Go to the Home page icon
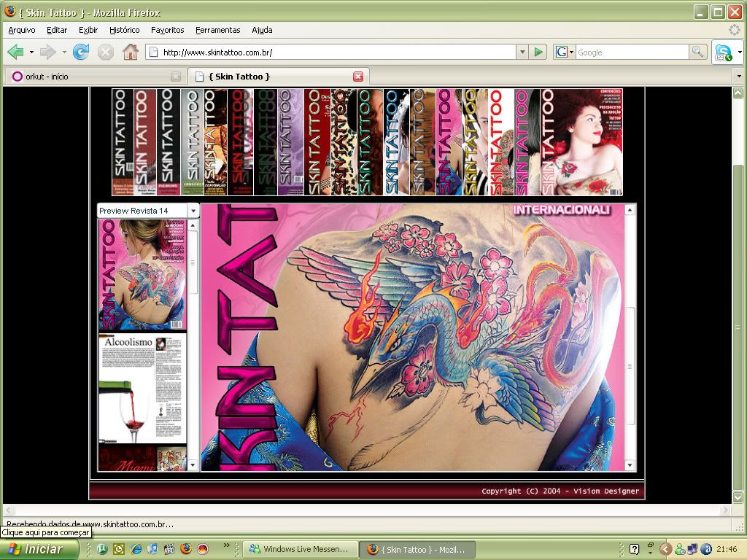 tap(130, 52)
